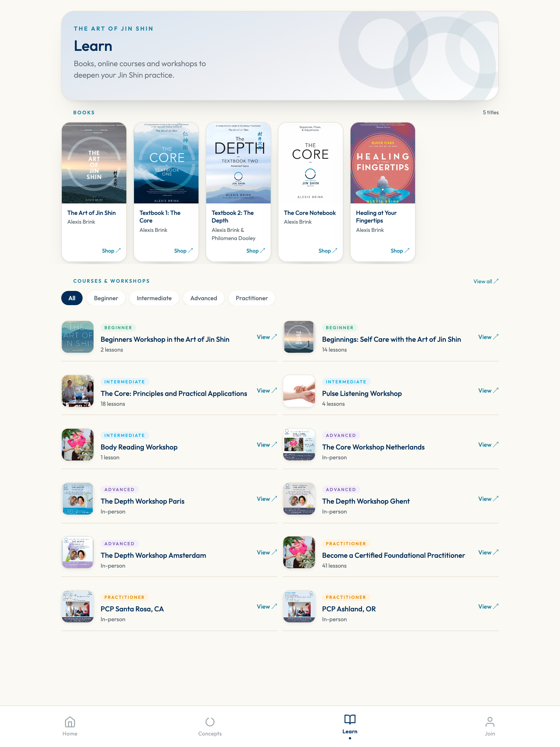Click 'Textbook 2: The Depth' book title

click(x=233, y=217)
